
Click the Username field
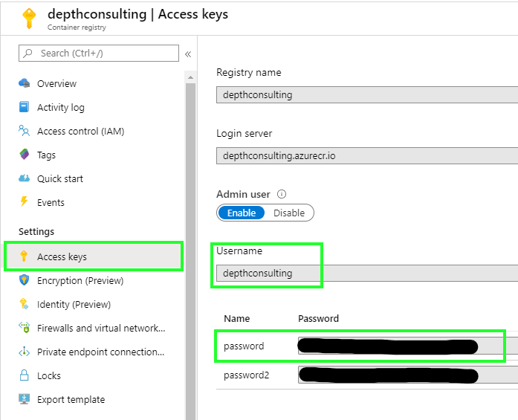tap(367, 274)
